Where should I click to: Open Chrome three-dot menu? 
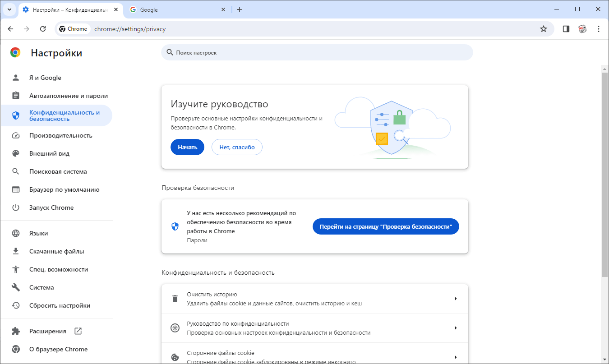tap(599, 29)
